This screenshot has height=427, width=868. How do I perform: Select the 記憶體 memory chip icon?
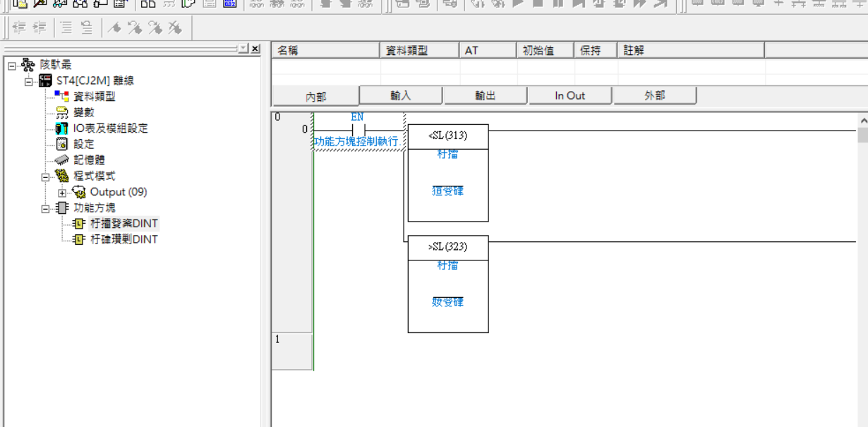point(62,160)
